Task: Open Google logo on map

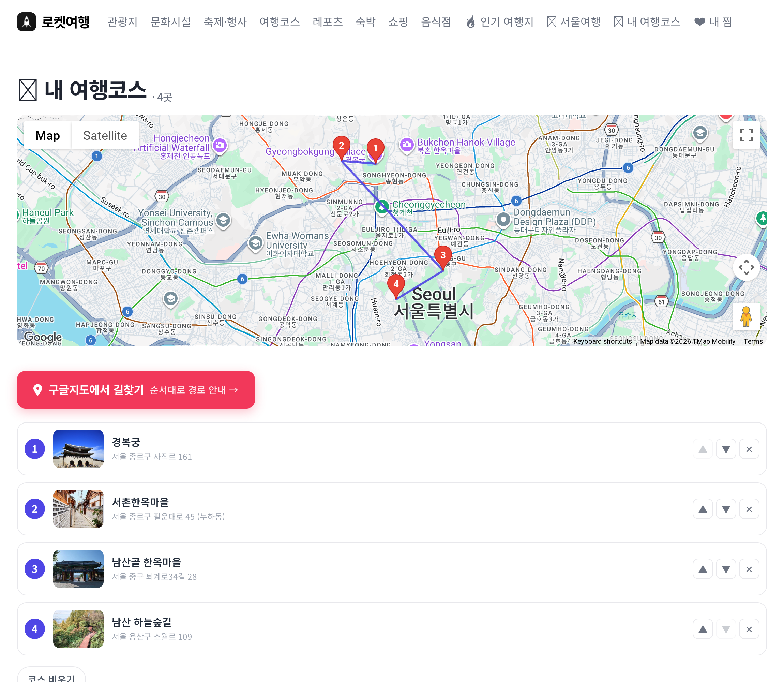Action: [x=43, y=337]
